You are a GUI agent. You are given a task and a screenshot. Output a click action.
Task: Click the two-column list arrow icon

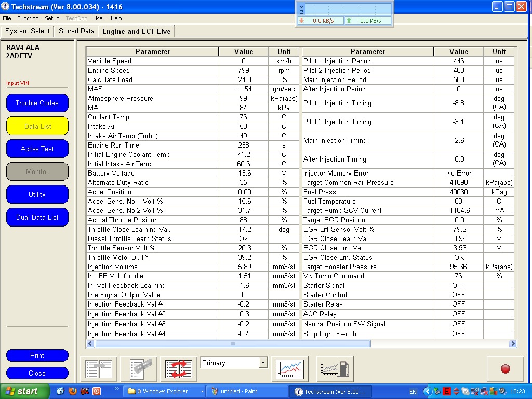pyautogui.click(x=99, y=369)
